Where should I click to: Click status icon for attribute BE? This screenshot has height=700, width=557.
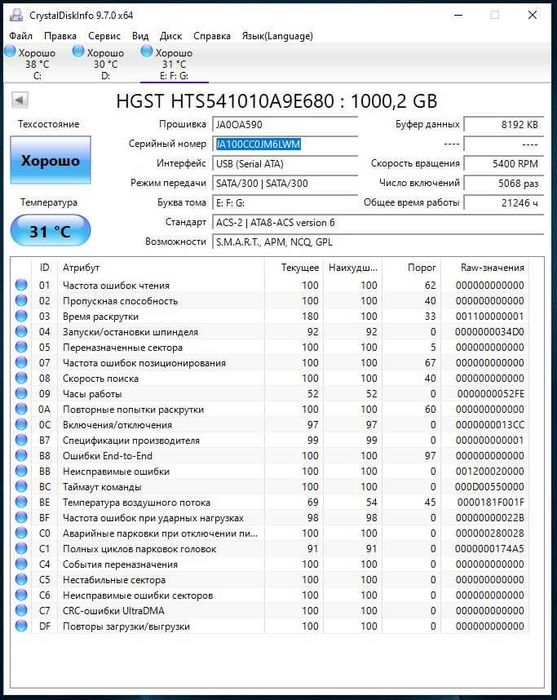21,502
